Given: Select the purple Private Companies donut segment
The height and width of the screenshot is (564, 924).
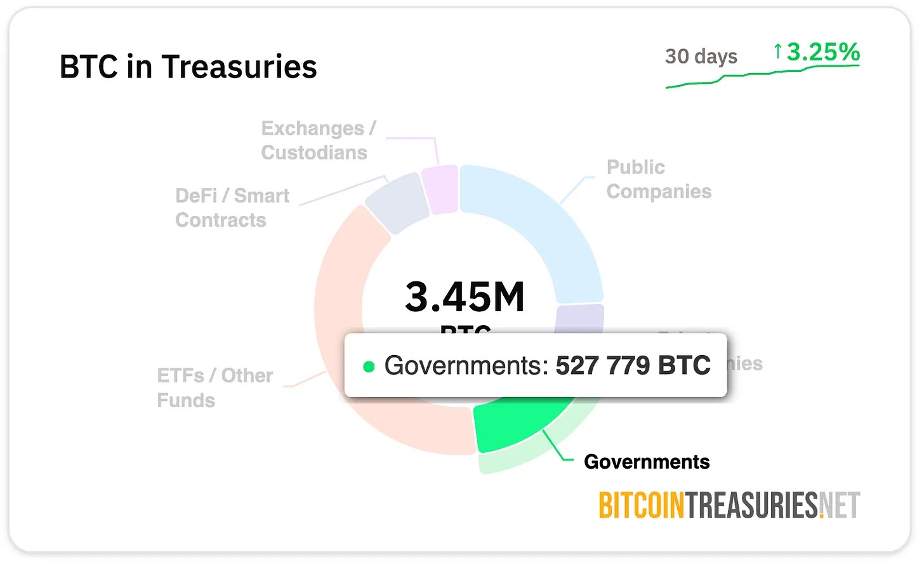Looking at the screenshot, I should tap(579, 318).
